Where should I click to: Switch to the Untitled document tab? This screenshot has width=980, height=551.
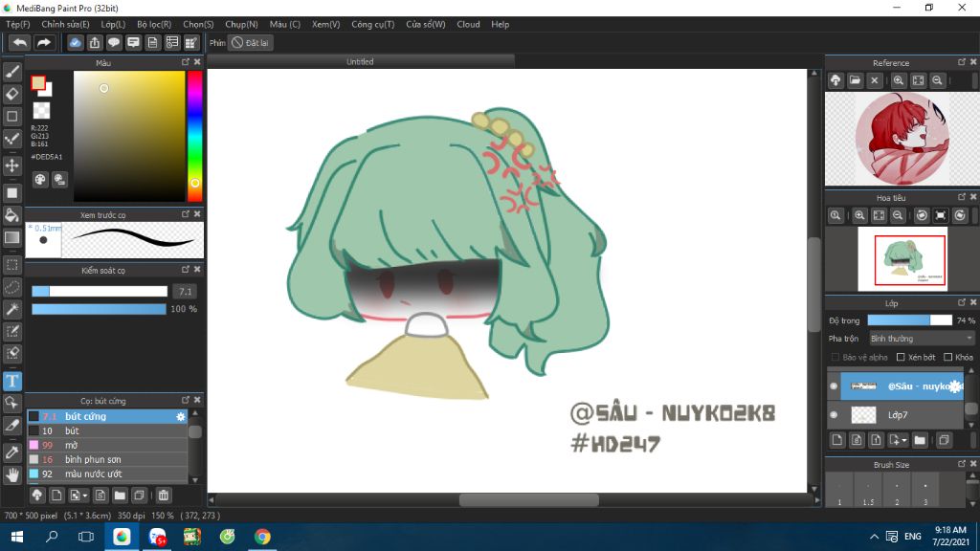360,61
